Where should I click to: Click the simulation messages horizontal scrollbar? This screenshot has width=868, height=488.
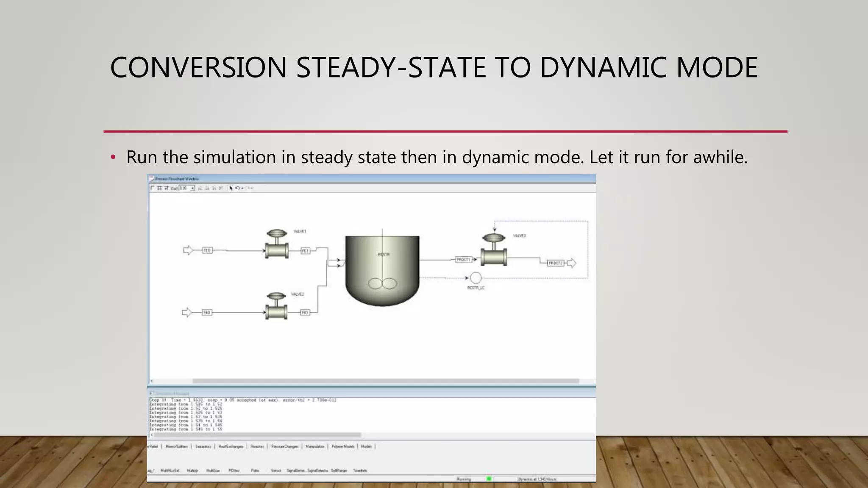tap(257, 435)
